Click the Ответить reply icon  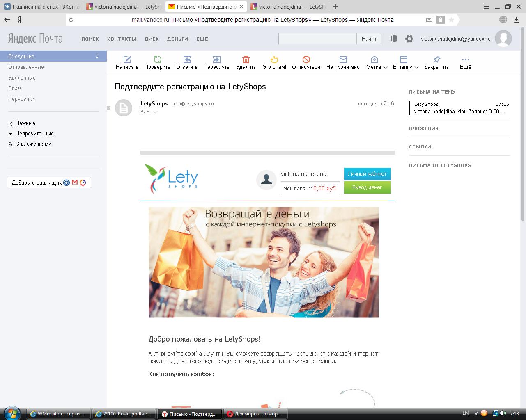[187, 59]
